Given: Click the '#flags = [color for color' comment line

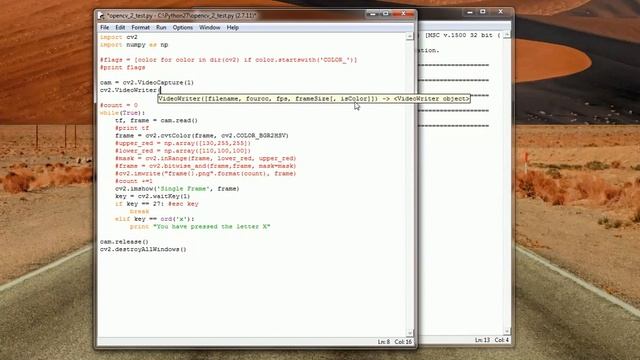Looking at the screenshot, I should [229, 60].
